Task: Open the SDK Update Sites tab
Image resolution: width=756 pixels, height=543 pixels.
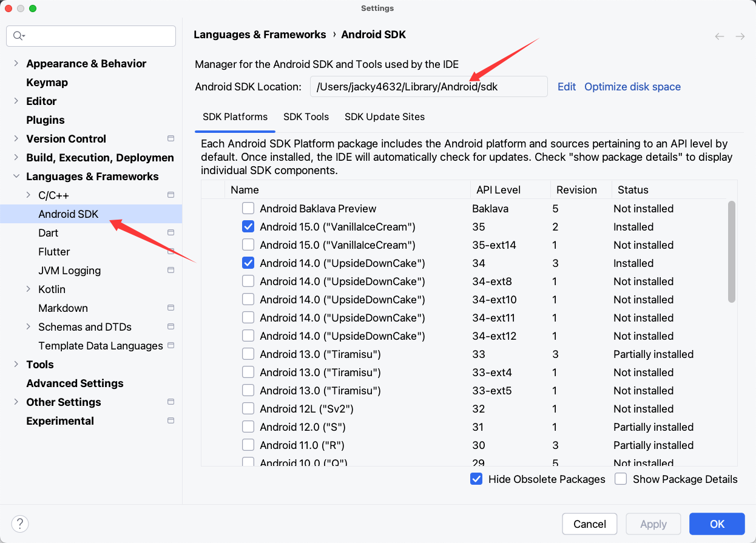Action: (385, 117)
